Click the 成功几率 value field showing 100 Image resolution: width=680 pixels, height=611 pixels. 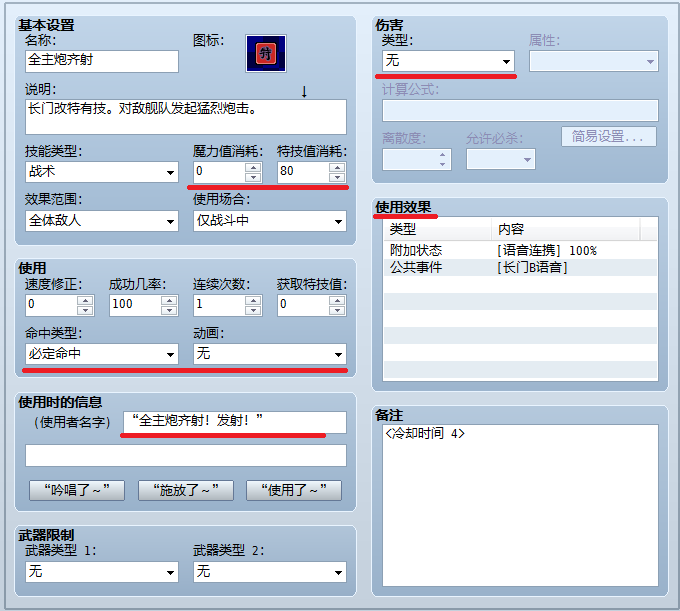pos(135,305)
